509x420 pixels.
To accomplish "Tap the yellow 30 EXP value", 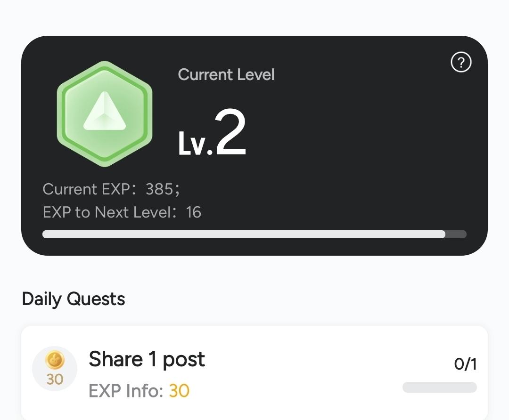I will pos(179,391).
